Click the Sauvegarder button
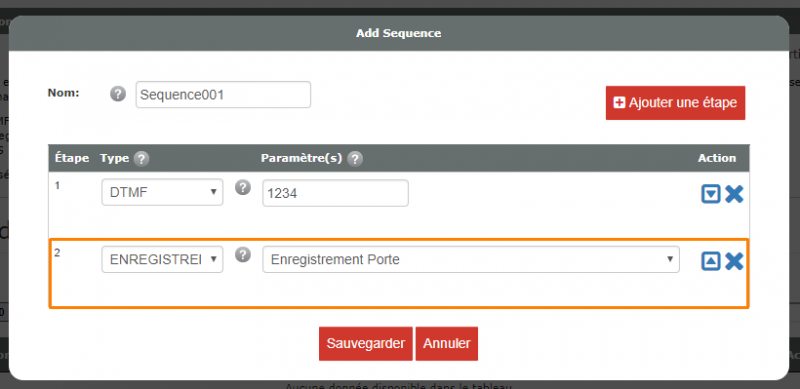The image size is (800, 389). pyautogui.click(x=366, y=344)
